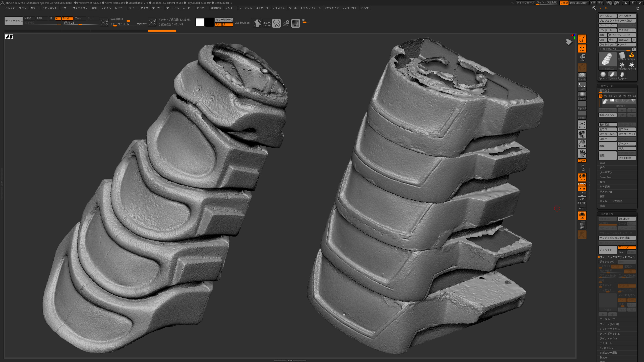The height and width of the screenshot is (362, 644).
Task: Click the ツール保存 (Save Tool) button
Action: (627, 16)
